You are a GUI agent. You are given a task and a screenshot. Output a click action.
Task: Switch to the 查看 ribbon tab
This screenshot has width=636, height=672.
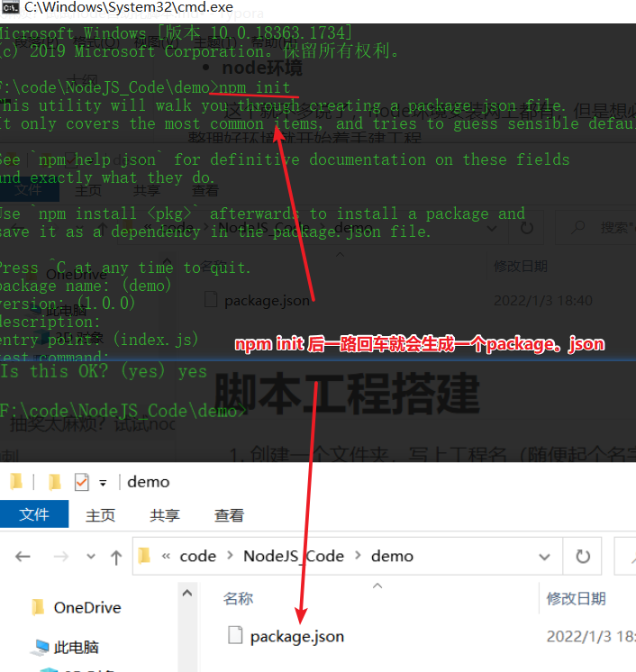229,514
